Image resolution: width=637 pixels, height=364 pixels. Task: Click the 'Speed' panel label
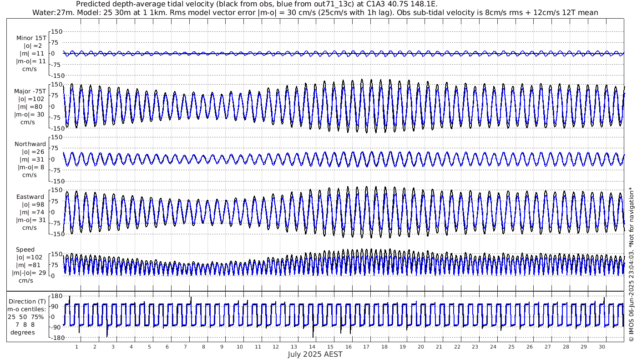pyautogui.click(x=25, y=250)
